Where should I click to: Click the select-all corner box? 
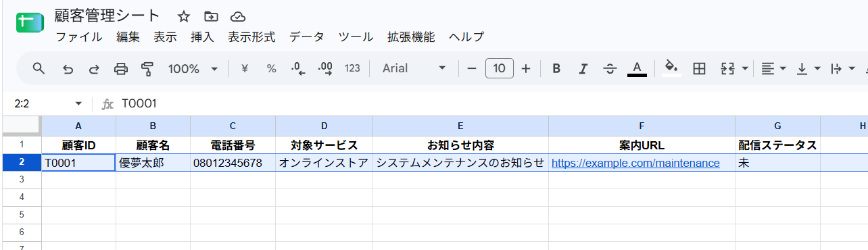21,126
